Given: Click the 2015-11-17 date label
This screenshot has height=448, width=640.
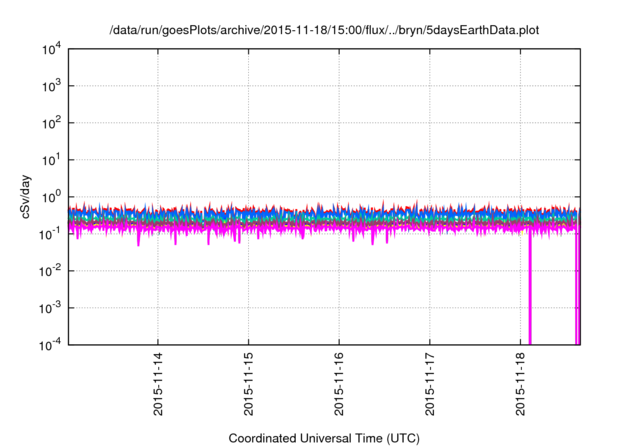Looking at the screenshot, I should pyautogui.click(x=430, y=384).
